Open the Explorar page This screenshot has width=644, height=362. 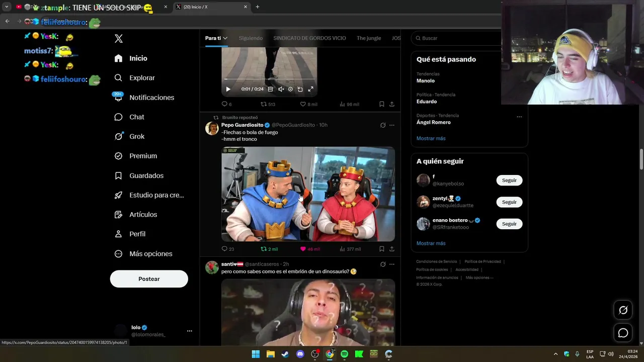[134, 78]
